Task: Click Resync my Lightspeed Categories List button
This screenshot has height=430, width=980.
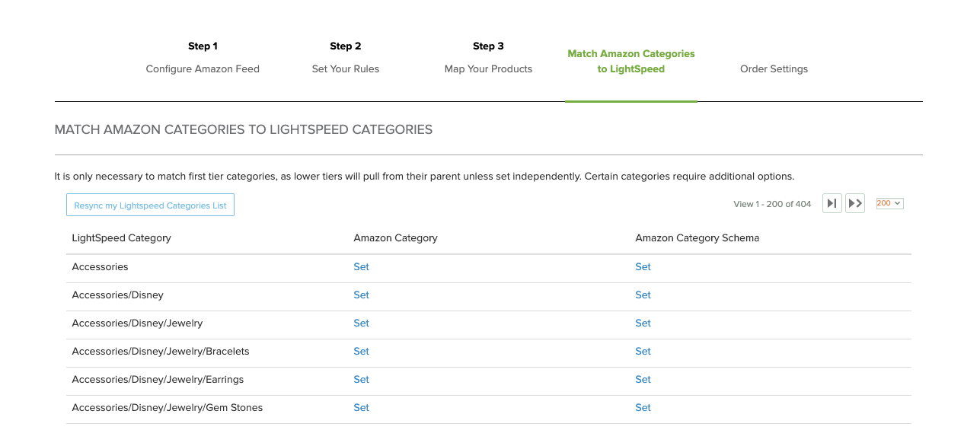Action: tap(150, 205)
